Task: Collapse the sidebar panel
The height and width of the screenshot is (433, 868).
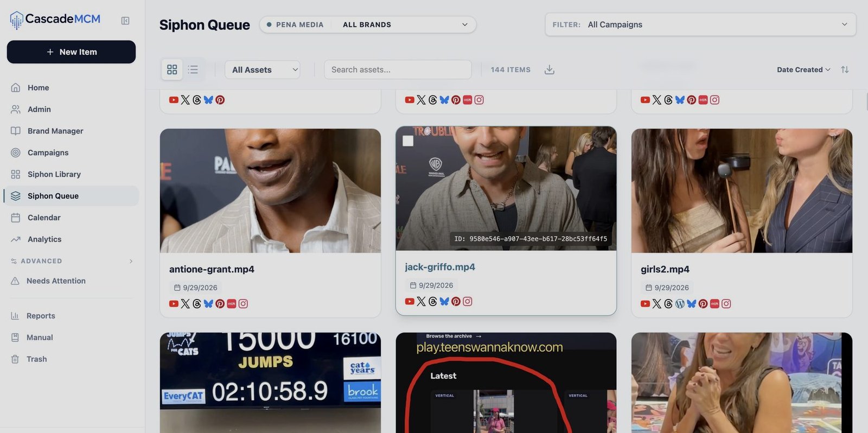Action: [125, 21]
